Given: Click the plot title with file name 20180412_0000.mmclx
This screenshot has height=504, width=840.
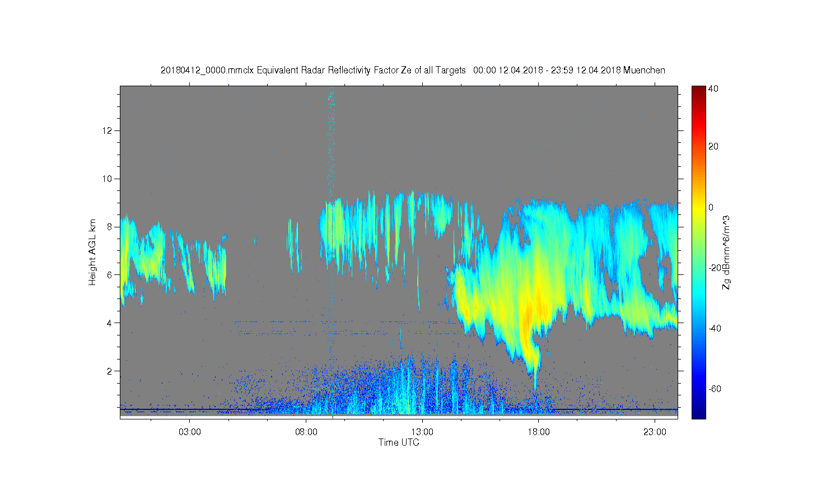Looking at the screenshot, I should pos(413,70).
